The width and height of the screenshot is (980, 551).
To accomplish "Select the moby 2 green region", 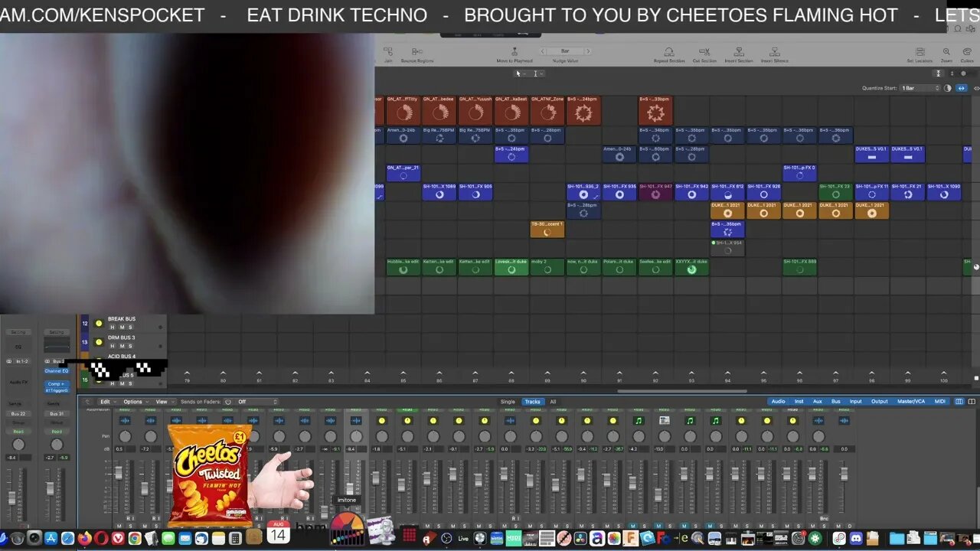I will point(547,266).
